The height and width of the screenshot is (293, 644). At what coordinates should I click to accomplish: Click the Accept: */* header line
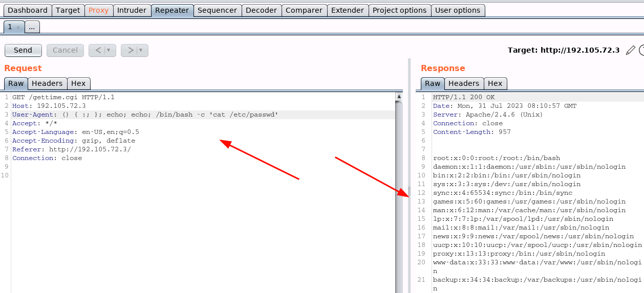(x=35, y=123)
